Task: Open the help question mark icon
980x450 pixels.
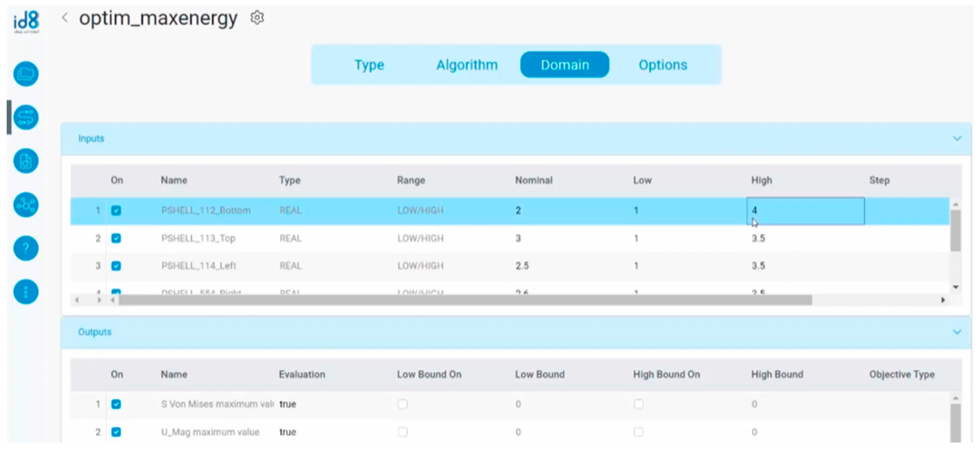Action: tap(26, 248)
